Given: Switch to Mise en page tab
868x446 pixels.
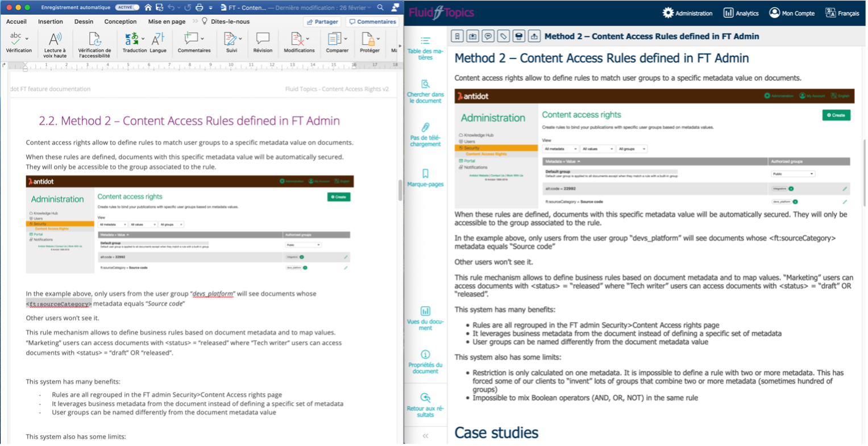Looking at the screenshot, I should 167,22.
